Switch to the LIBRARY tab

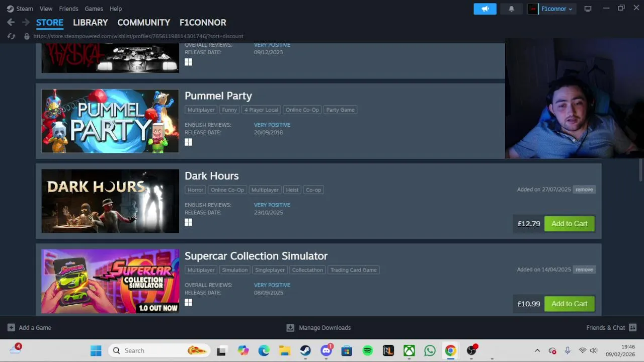(x=90, y=23)
